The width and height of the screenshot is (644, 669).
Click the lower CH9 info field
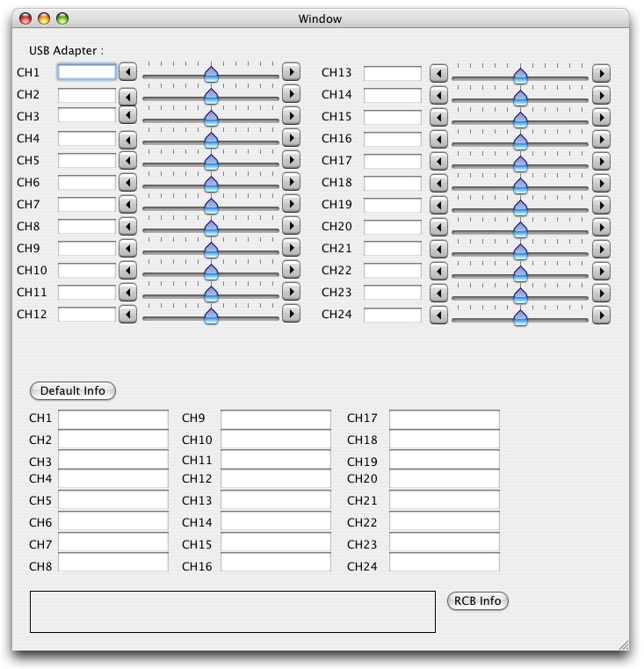point(276,419)
